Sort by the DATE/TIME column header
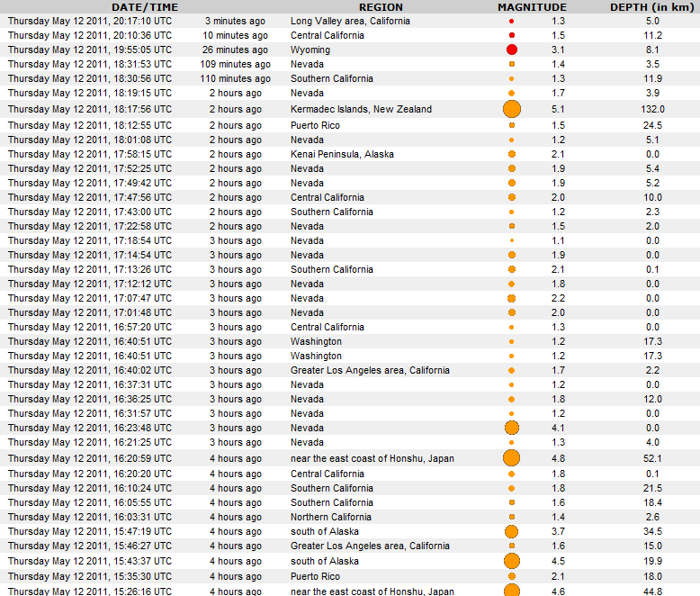700x596 pixels. pos(145,6)
